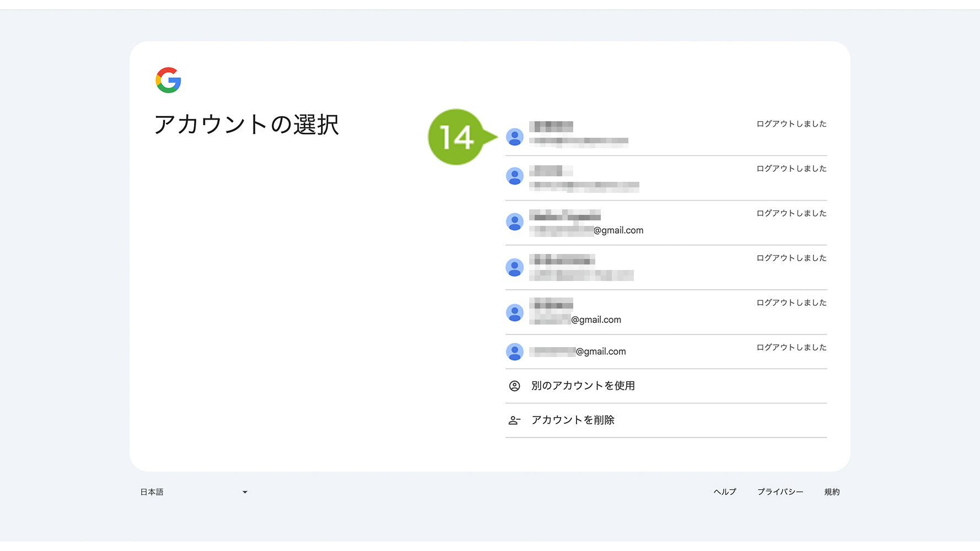Click the green 14 callout marker
The width and height of the screenshot is (980, 551).
click(457, 137)
